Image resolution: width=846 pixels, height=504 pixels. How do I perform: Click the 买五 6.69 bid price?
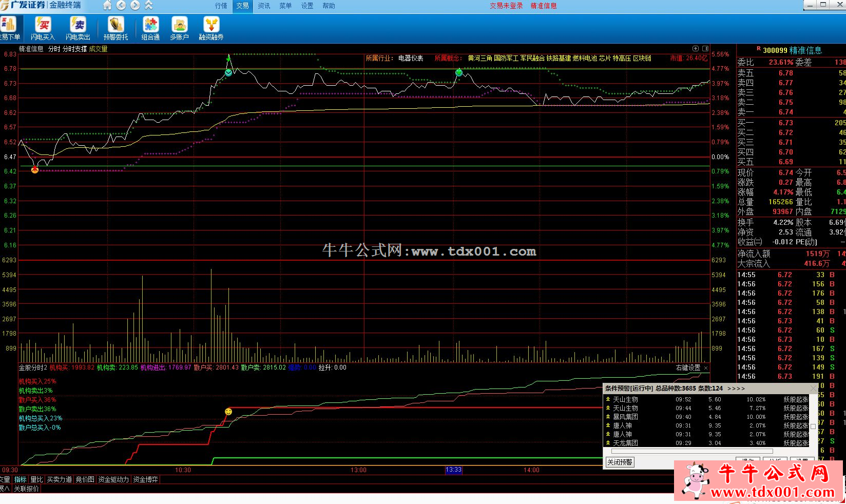point(785,162)
